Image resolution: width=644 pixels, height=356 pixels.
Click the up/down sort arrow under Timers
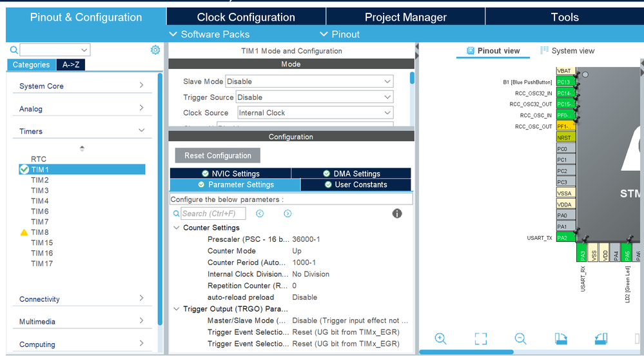82,148
